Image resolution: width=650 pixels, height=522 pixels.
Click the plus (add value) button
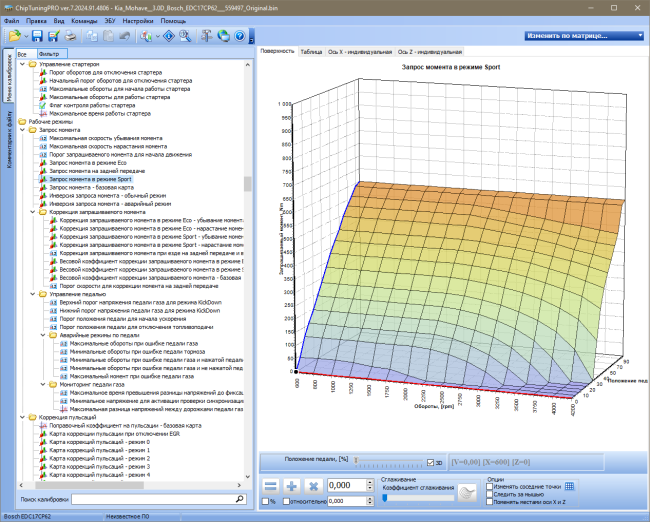(x=292, y=486)
